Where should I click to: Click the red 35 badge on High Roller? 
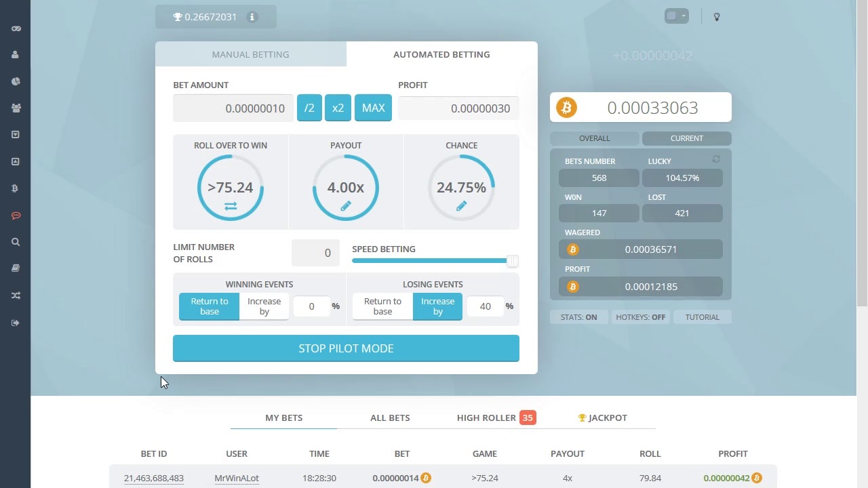pos(528,418)
